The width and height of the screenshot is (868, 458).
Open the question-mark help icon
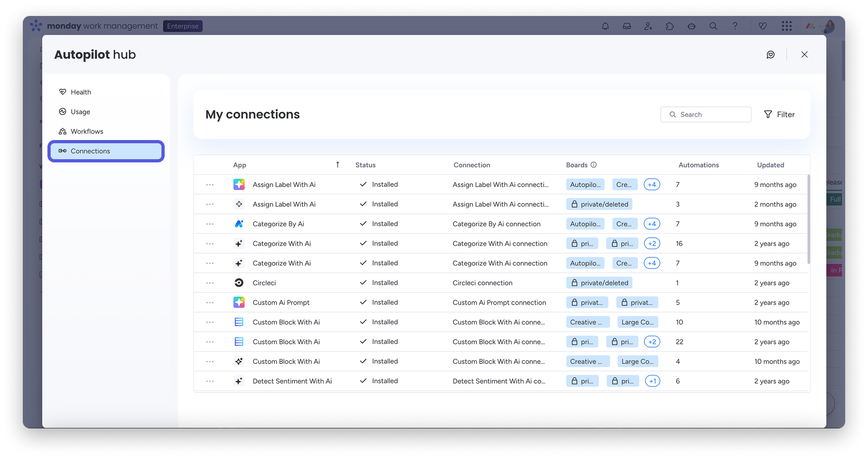point(735,26)
